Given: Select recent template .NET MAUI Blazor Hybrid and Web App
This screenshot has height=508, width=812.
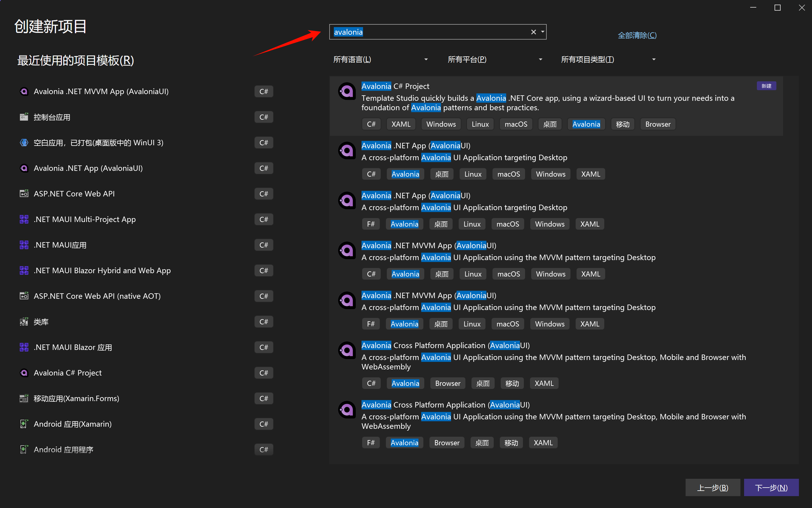Looking at the screenshot, I should pyautogui.click(x=146, y=270).
